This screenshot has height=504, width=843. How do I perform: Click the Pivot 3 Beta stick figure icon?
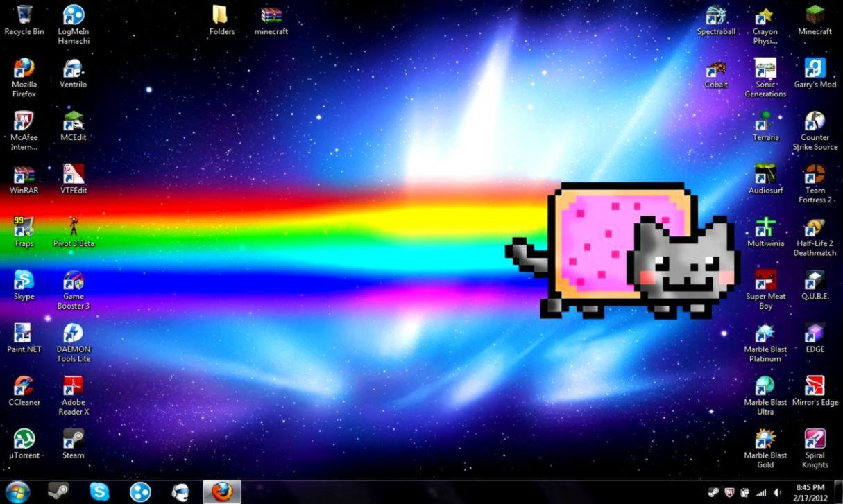point(73,227)
